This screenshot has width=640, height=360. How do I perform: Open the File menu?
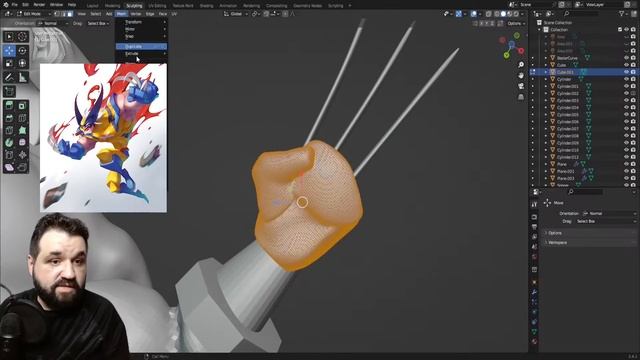point(15,5)
